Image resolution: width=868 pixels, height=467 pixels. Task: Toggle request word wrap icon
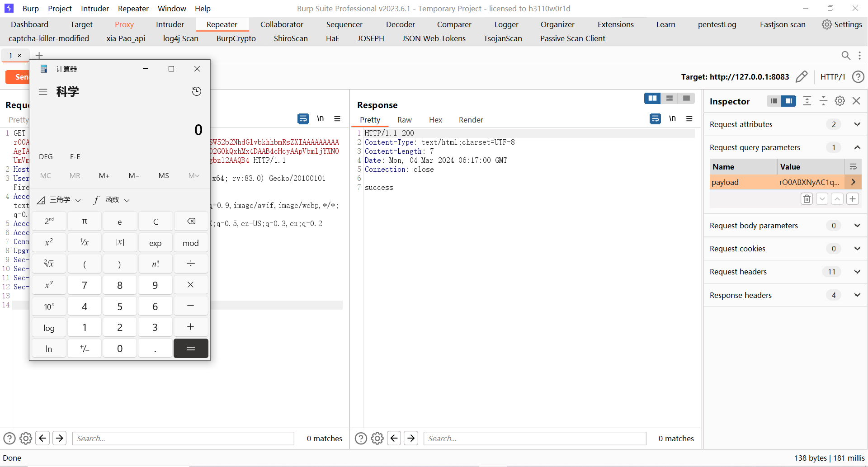pos(303,119)
